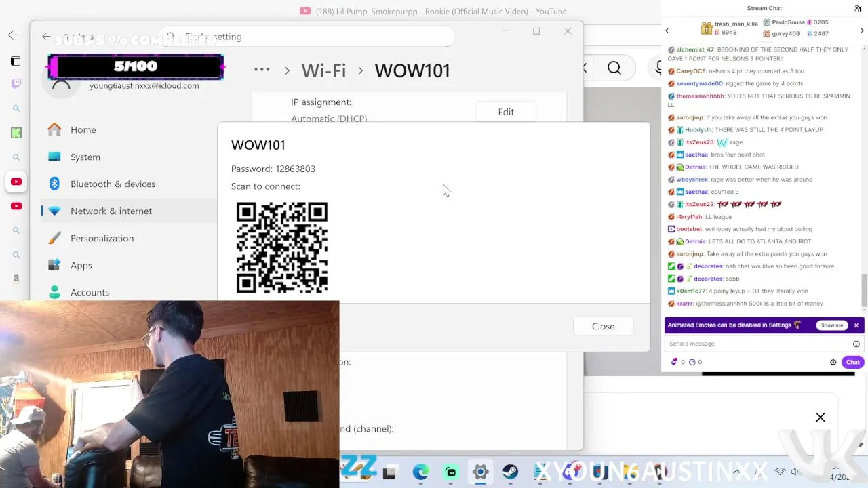This screenshot has width=868, height=488.
Task: Click the Network Wi-Fi diamond icon
Action: [x=54, y=211]
